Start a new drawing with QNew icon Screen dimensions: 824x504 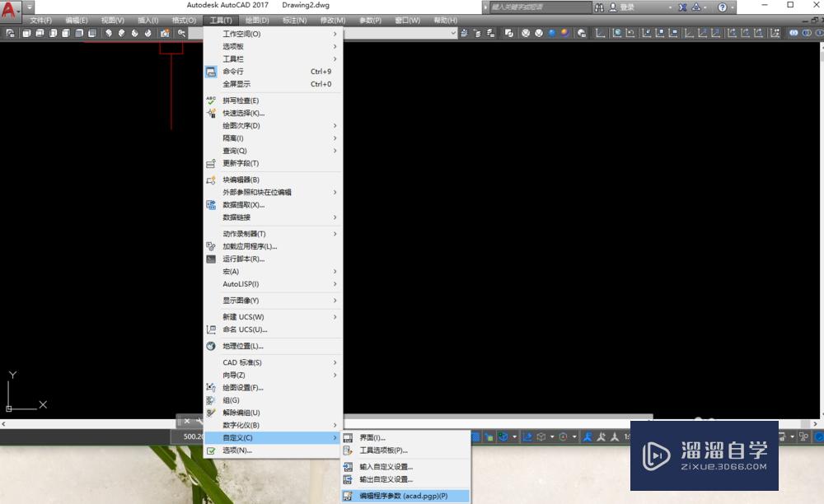10,33
